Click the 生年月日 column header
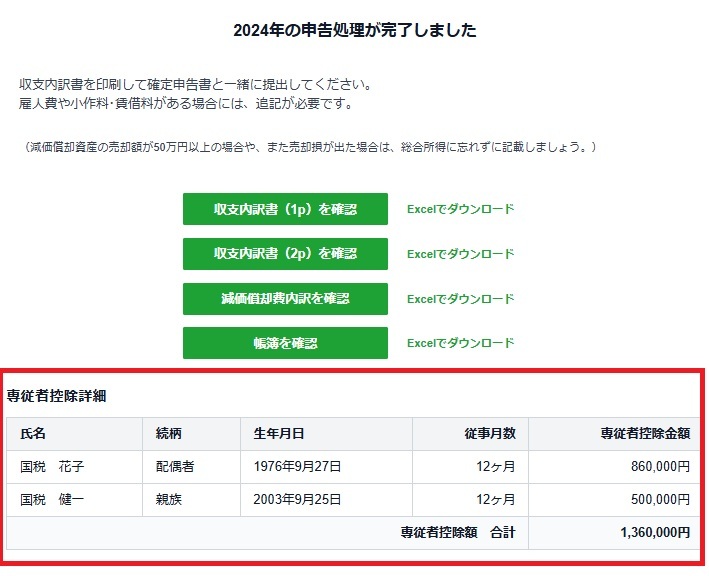 pyautogui.click(x=279, y=434)
